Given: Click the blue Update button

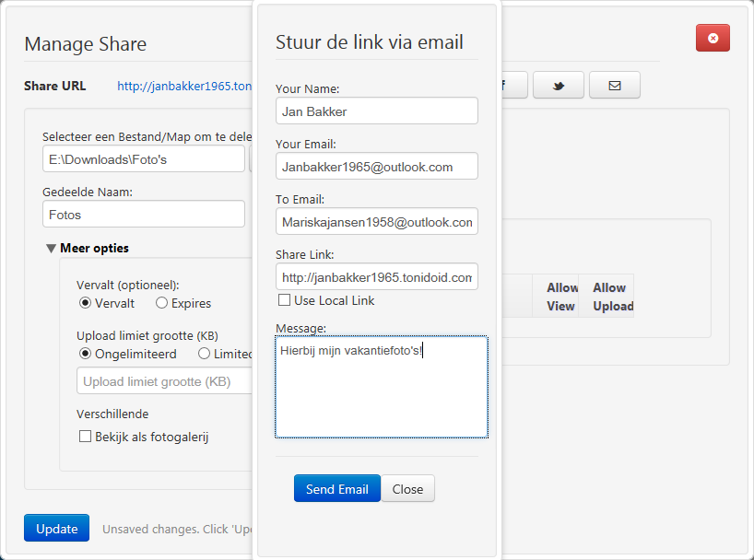Looking at the screenshot, I should [56, 529].
